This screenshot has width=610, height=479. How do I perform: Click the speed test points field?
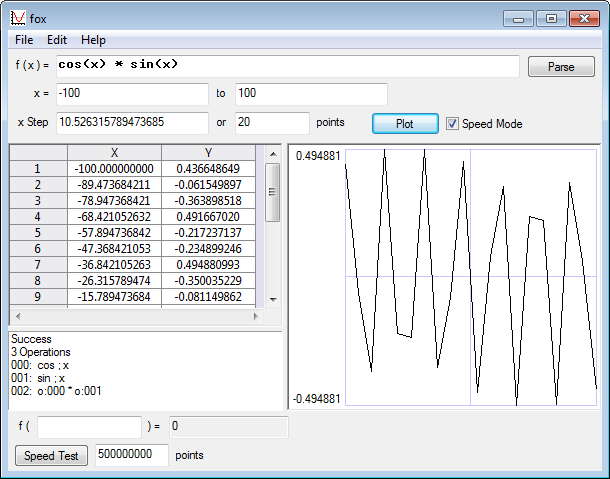tap(131, 455)
